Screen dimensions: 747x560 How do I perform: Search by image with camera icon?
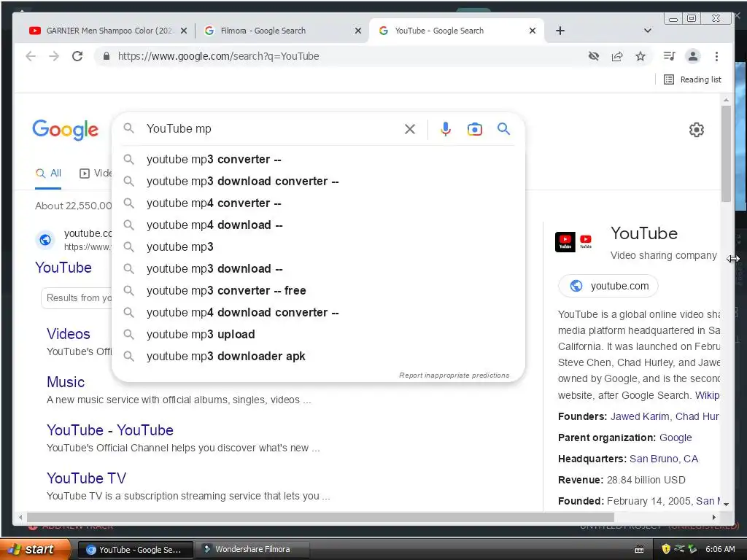[474, 129]
